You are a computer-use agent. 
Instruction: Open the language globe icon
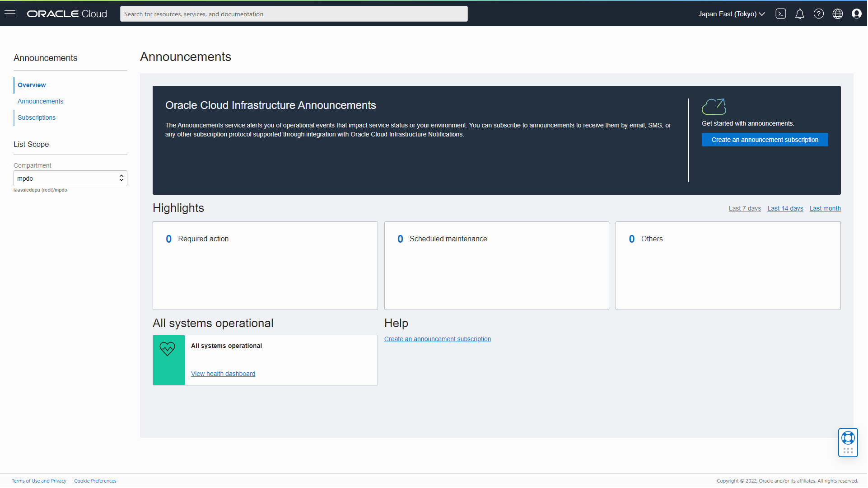pyautogui.click(x=838, y=14)
